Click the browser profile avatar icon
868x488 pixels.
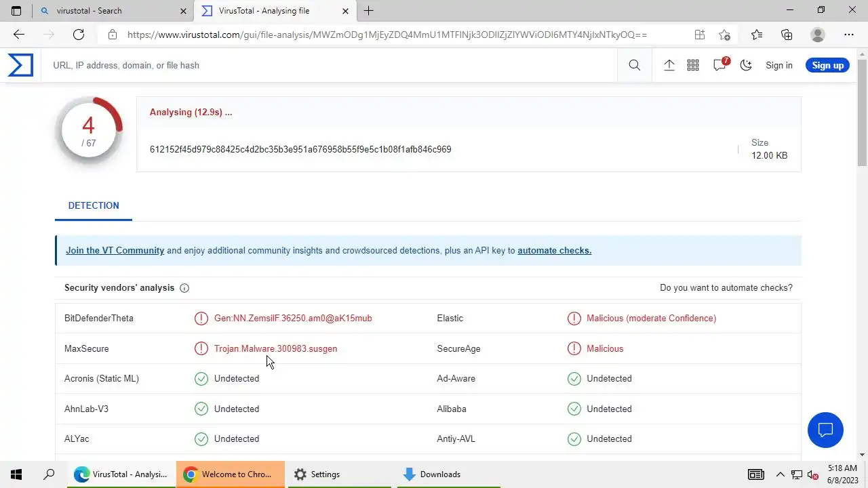pyautogui.click(x=818, y=35)
